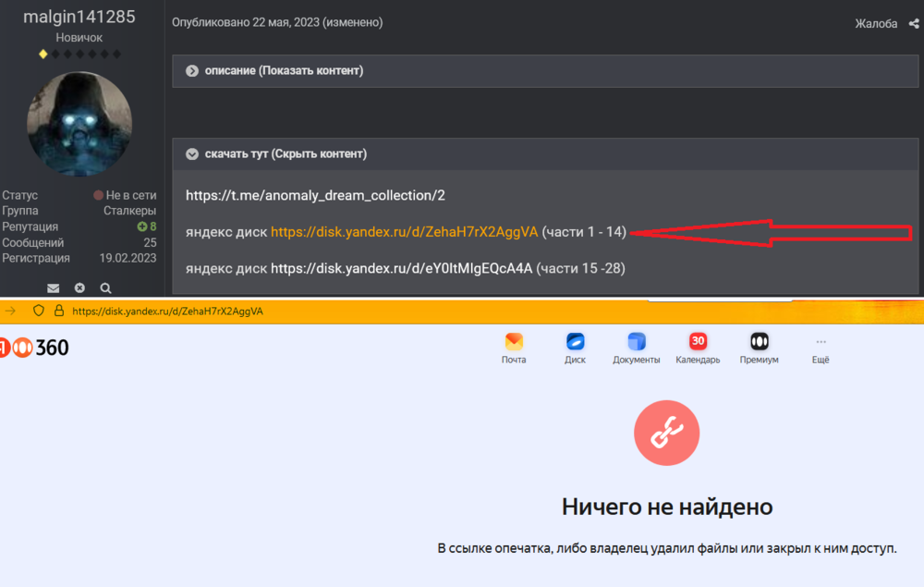Click the second disk URL for parts 15-28
Image resolution: width=924 pixels, height=587 pixels.
(401, 269)
